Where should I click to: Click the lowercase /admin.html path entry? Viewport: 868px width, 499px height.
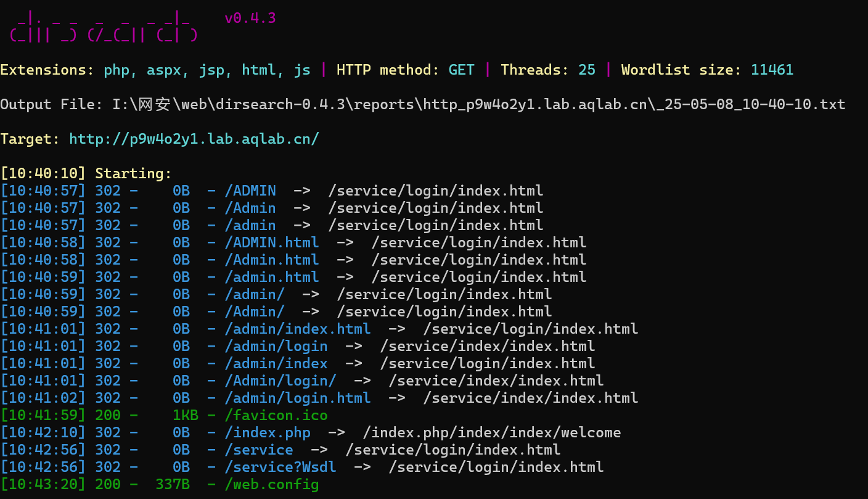[272, 277]
